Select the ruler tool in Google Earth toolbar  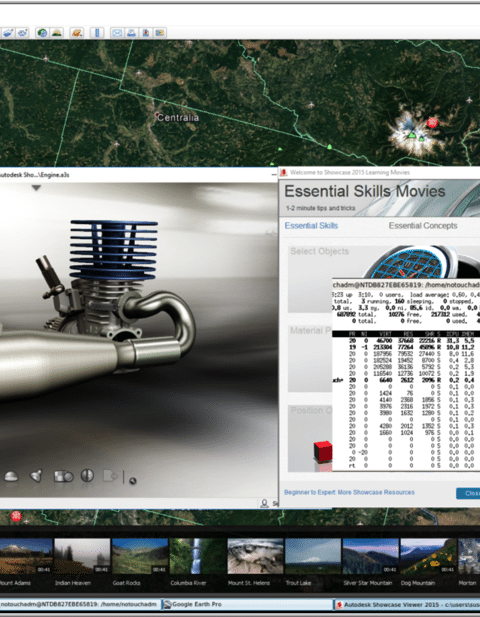coord(97,33)
